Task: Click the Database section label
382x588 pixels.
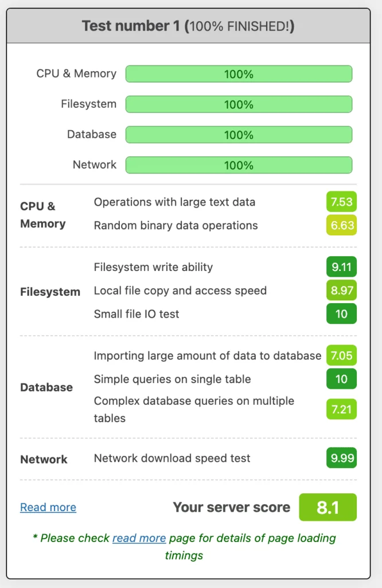Action: 46,387
